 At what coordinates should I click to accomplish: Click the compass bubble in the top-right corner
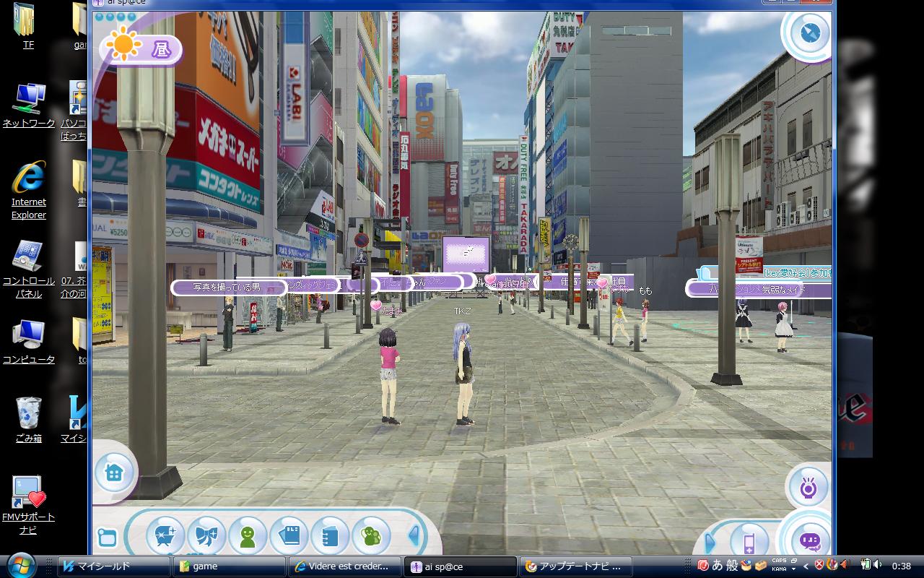pos(809,33)
